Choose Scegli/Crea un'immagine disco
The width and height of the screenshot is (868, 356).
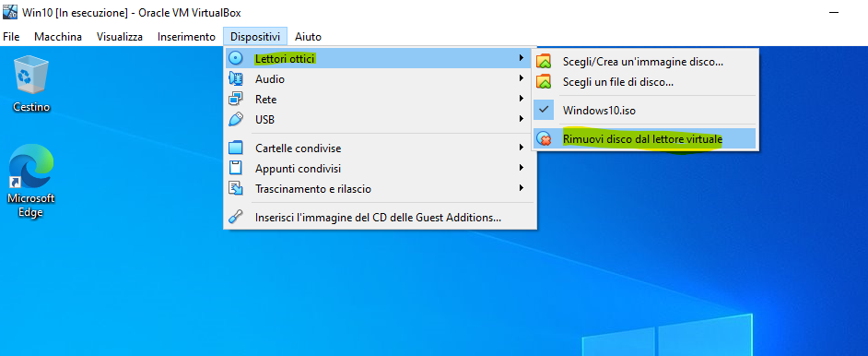point(644,62)
